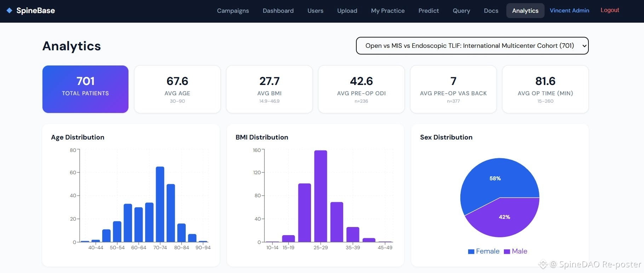Open the cohort selection dropdown
This screenshot has width=644, height=273.
(x=472, y=46)
